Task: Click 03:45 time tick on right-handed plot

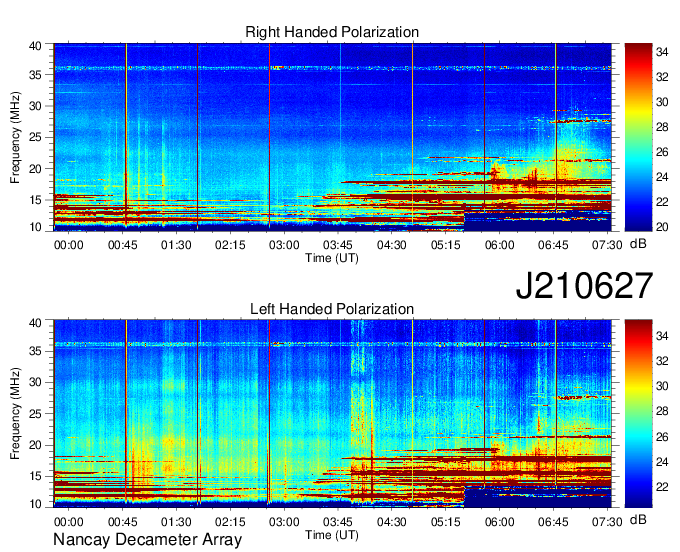Action: click(338, 245)
